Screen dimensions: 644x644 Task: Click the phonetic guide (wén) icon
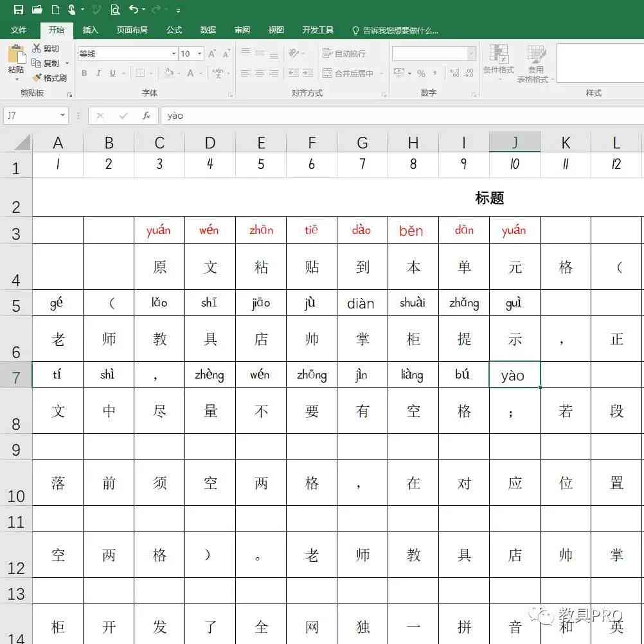pyautogui.click(x=218, y=73)
